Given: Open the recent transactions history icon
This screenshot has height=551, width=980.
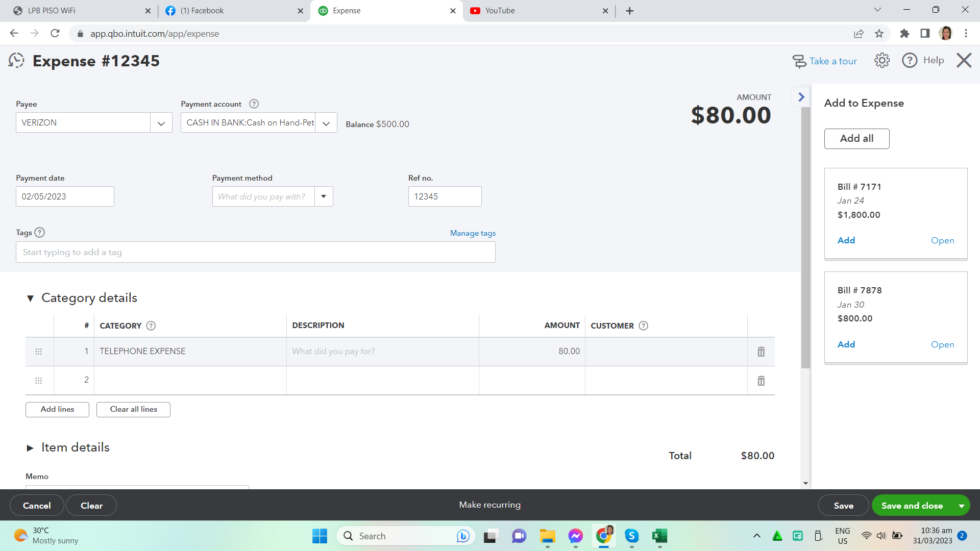Looking at the screenshot, I should click(x=16, y=61).
